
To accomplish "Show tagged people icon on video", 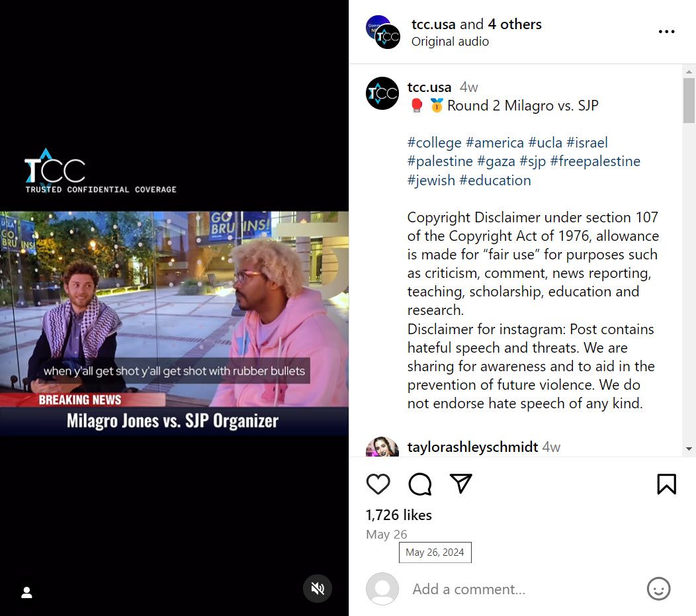I will click(x=26, y=592).
